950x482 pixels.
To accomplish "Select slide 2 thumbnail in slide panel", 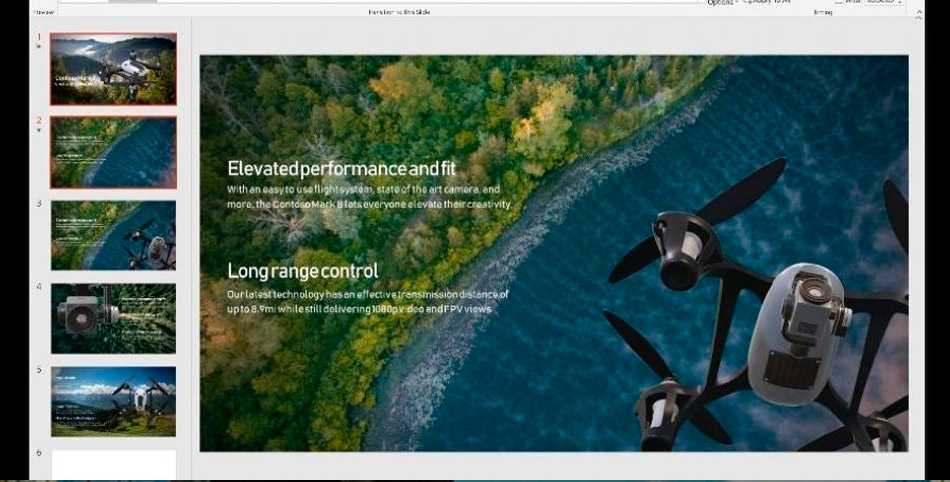I will coord(113,152).
